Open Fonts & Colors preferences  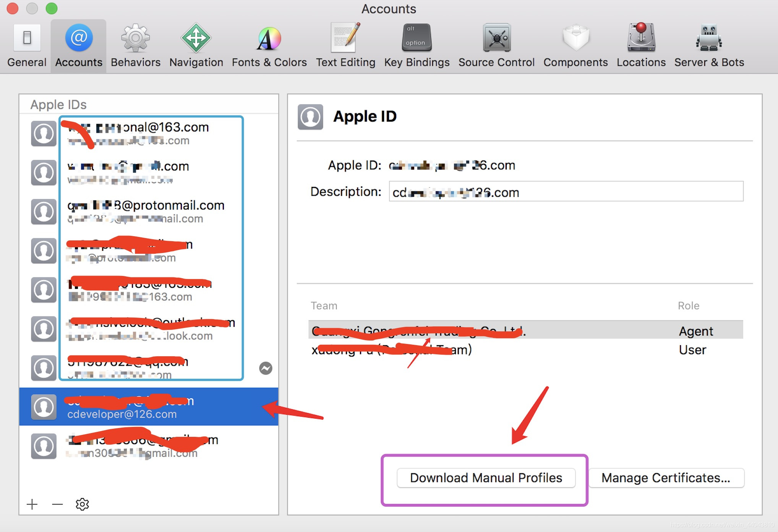(269, 46)
